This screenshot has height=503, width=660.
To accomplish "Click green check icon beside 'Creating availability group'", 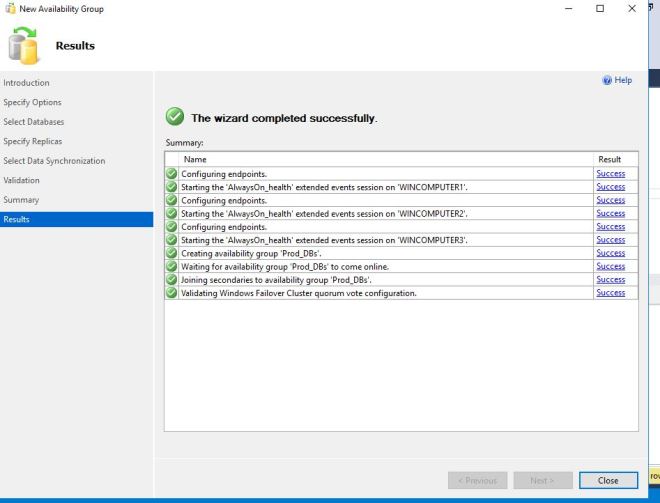I will click(x=172, y=253).
